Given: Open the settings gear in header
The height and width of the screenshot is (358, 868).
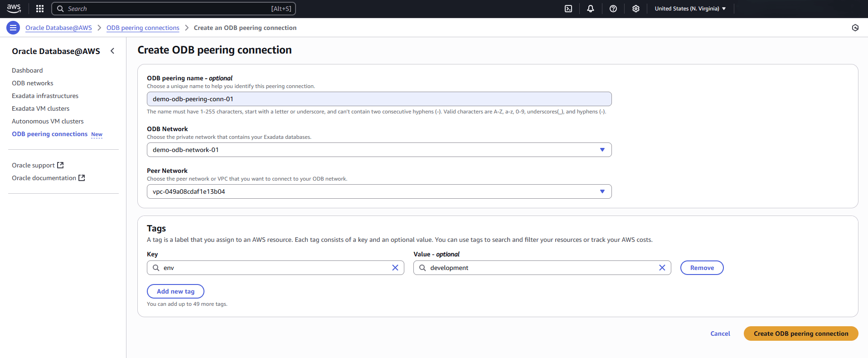Looking at the screenshot, I should [x=635, y=9].
